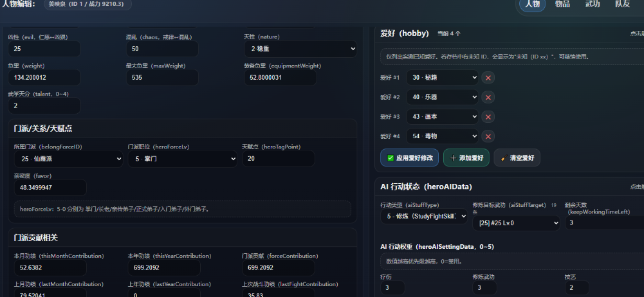Open the 行动类型 aiStuffType dropdown
644x297 pixels.
424,216
